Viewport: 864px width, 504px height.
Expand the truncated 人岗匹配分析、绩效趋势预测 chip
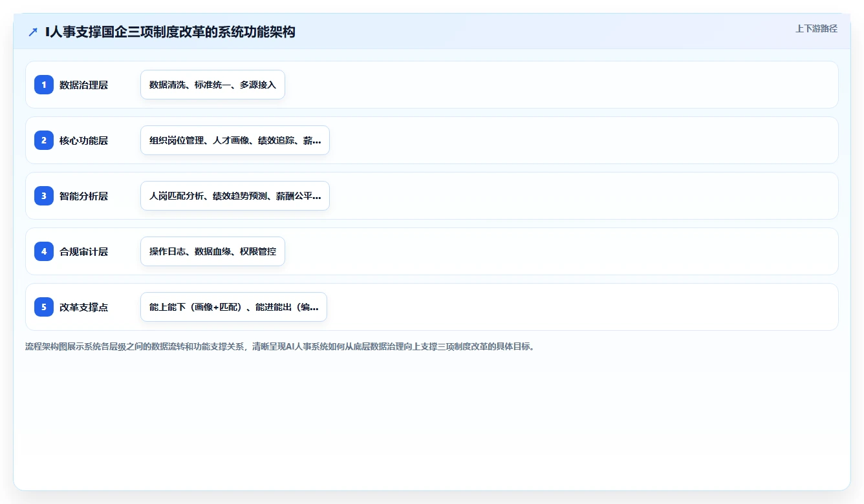coord(235,196)
